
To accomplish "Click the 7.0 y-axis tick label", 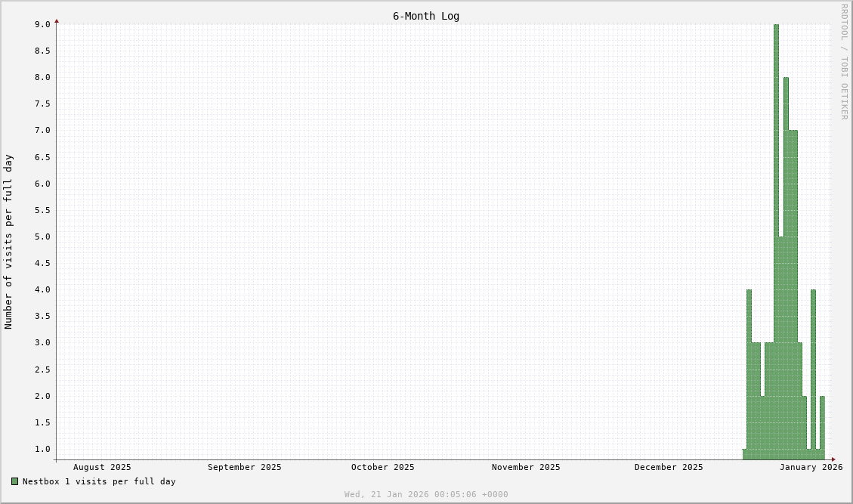I will pyautogui.click(x=42, y=130).
